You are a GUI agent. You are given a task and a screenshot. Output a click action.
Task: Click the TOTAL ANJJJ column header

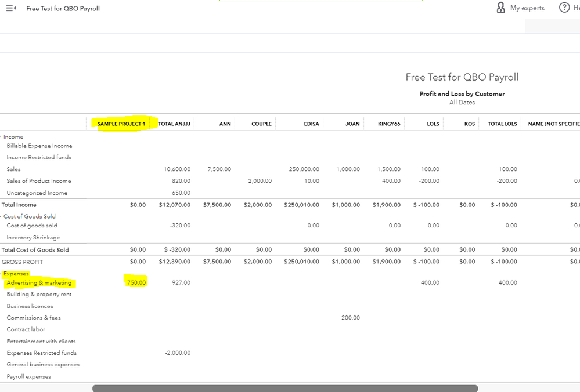(174, 124)
